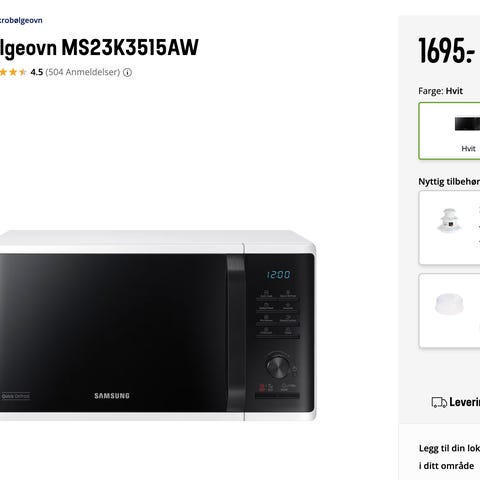Open the 504 Anmeldelser reviews link
Image resolution: width=480 pixels, height=480 pixels.
[83, 72]
